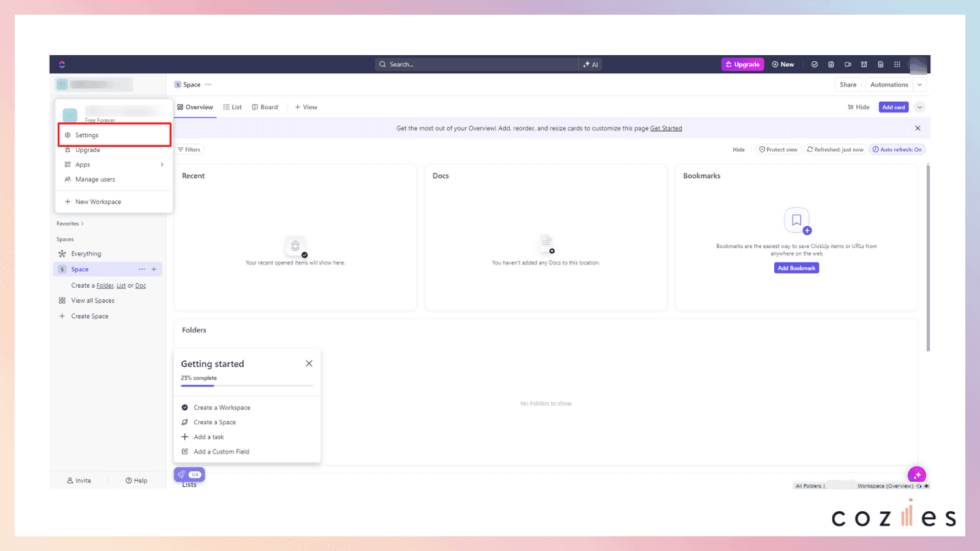Screen dimensions: 980x551
Task: Open the Notepad icon in top bar
Action: click(x=831, y=64)
